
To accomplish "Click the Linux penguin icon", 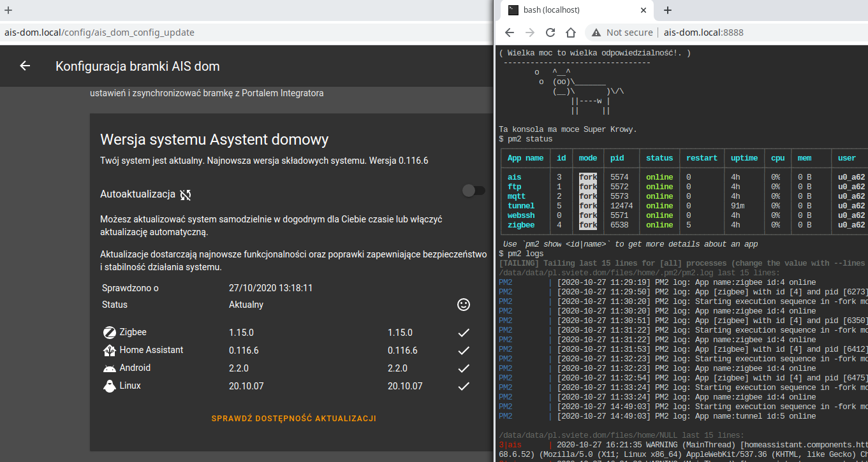I will [x=109, y=386].
